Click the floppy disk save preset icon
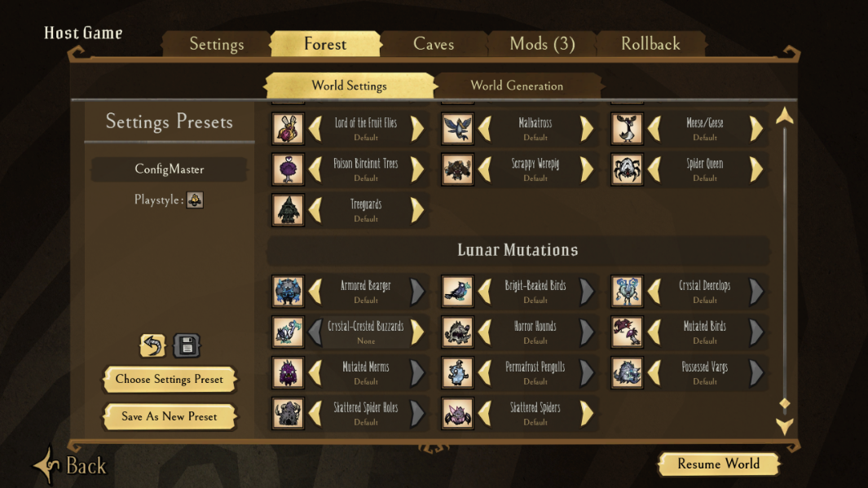Viewport: 868px width, 488px height. (x=187, y=345)
